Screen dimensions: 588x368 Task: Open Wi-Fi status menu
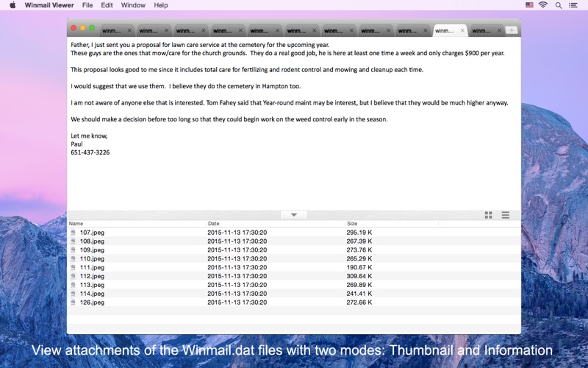pos(543,5)
